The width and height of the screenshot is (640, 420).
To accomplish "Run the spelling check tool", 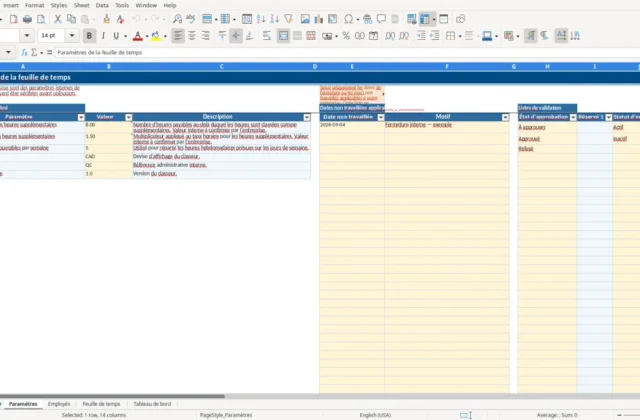I will pos(191,19).
